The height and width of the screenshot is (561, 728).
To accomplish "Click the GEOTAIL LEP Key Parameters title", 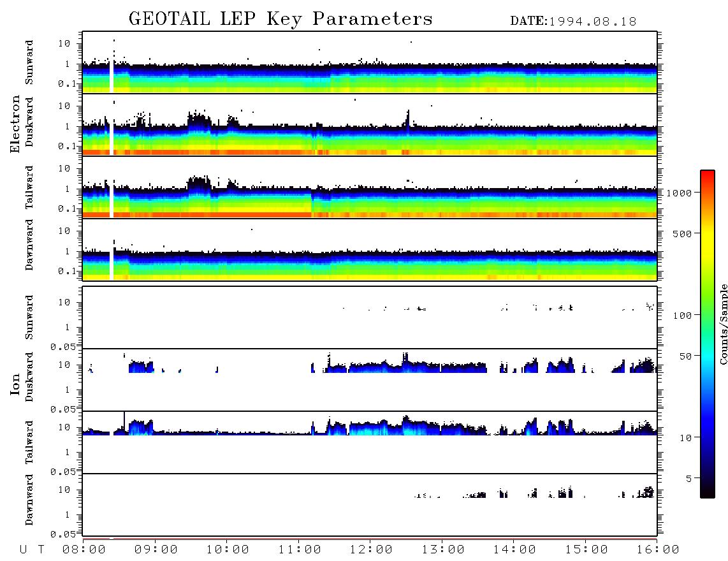I will pos(280,19).
